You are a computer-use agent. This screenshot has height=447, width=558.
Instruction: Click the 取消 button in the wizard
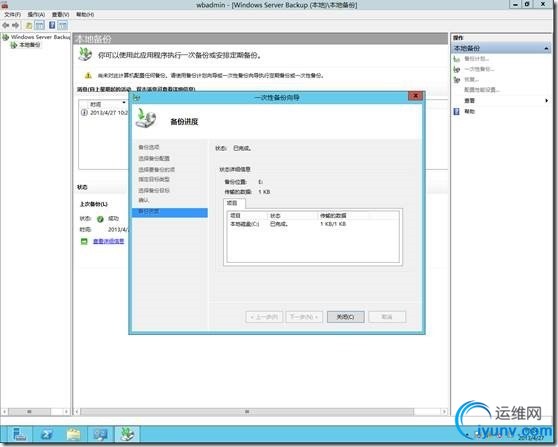(x=387, y=317)
